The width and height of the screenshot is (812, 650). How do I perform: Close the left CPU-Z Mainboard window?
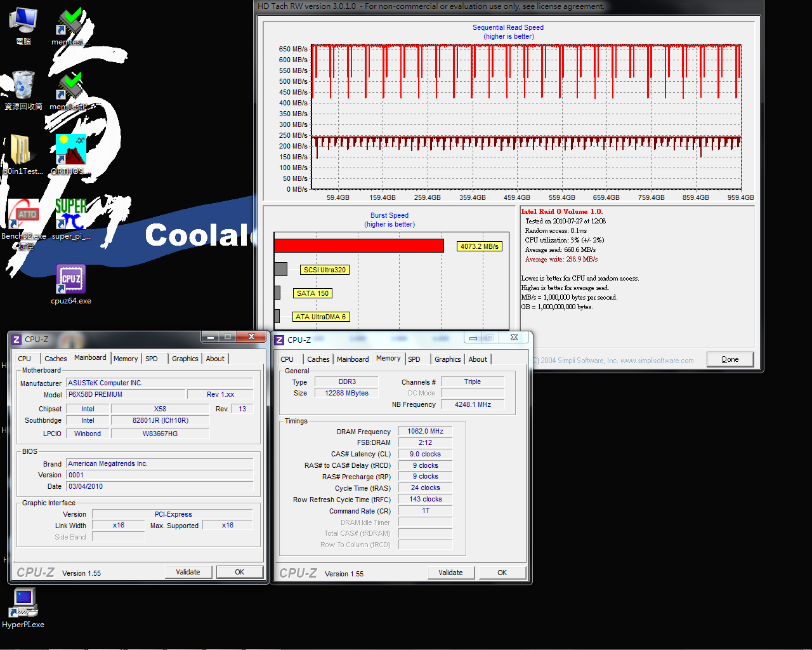click(x=251, y=336)
